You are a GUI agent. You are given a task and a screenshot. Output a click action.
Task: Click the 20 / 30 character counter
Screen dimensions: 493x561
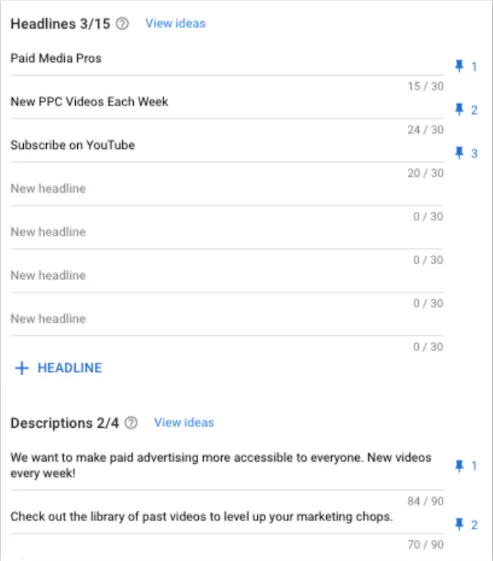pos(426,173)
